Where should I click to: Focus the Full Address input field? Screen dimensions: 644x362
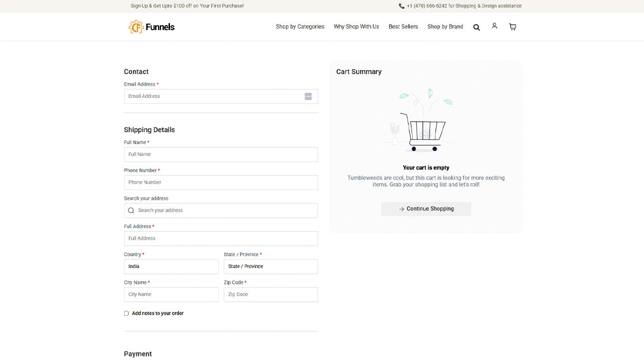[221, 239]
